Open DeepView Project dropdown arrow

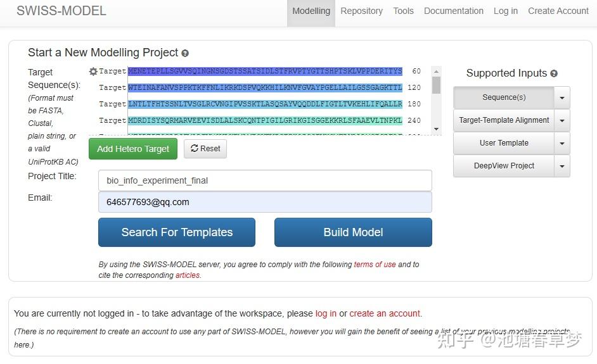coord(562,166)
